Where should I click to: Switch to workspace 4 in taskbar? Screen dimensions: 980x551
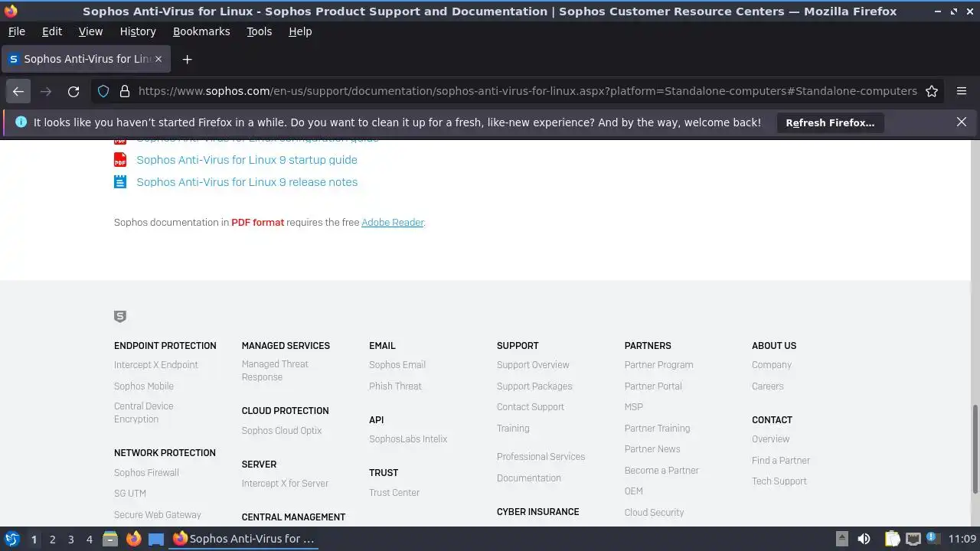point(89,540)
